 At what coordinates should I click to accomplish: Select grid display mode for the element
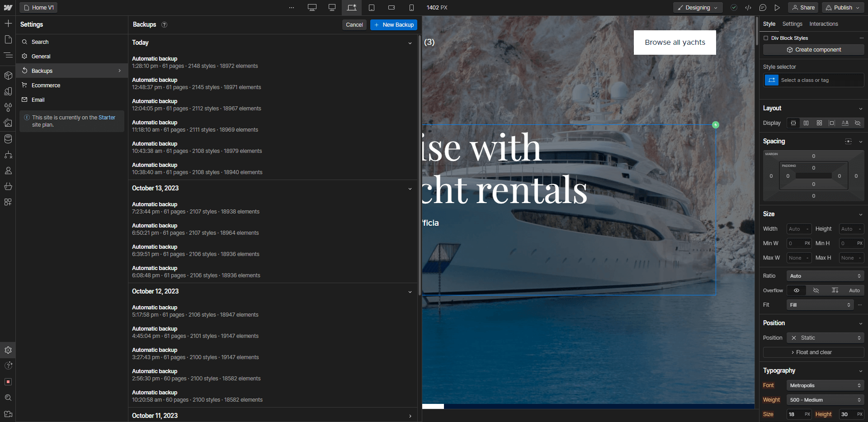click(819, 123)
